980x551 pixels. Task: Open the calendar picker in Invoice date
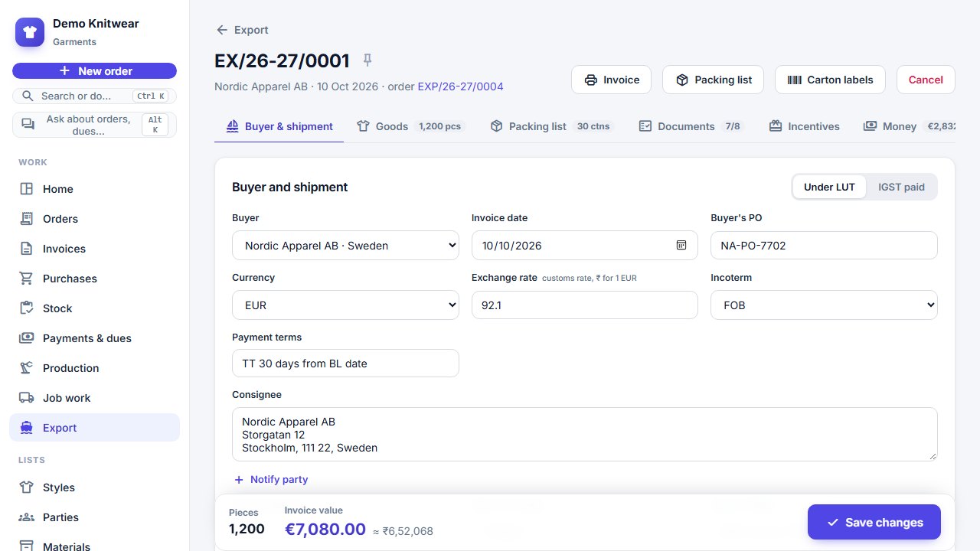pos(681,246)
